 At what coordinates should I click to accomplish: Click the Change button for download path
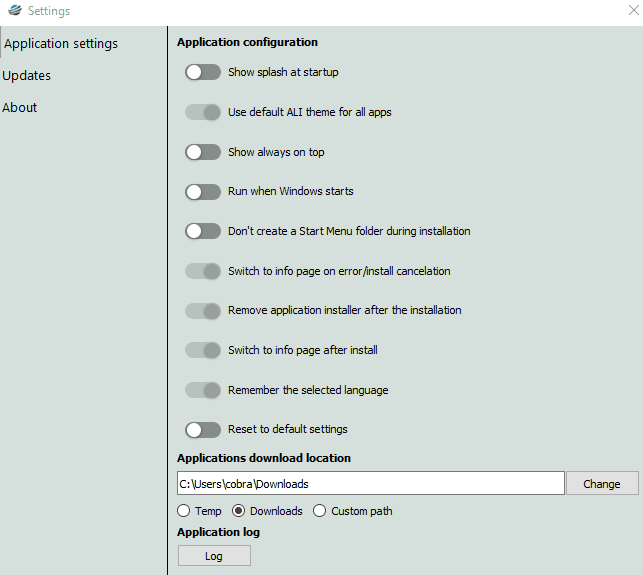[602, 484]
